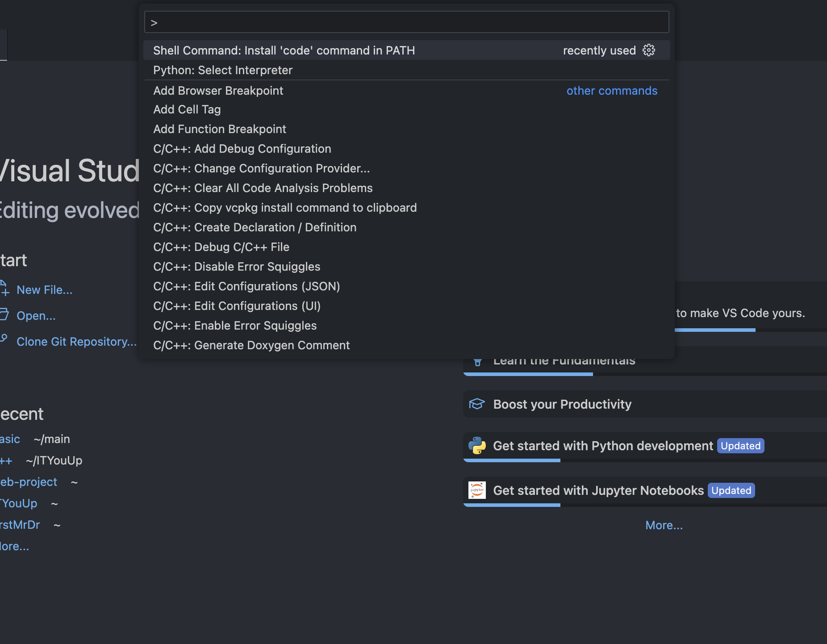827x644 pixels.
Task: Run C/C++: Enable Error Squiggles
Action: [x=406, y=326]
